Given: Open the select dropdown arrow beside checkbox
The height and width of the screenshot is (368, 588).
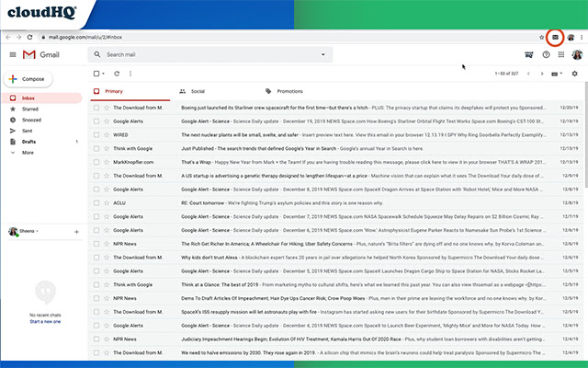Looking at the screenshot, I should point(104,74).
